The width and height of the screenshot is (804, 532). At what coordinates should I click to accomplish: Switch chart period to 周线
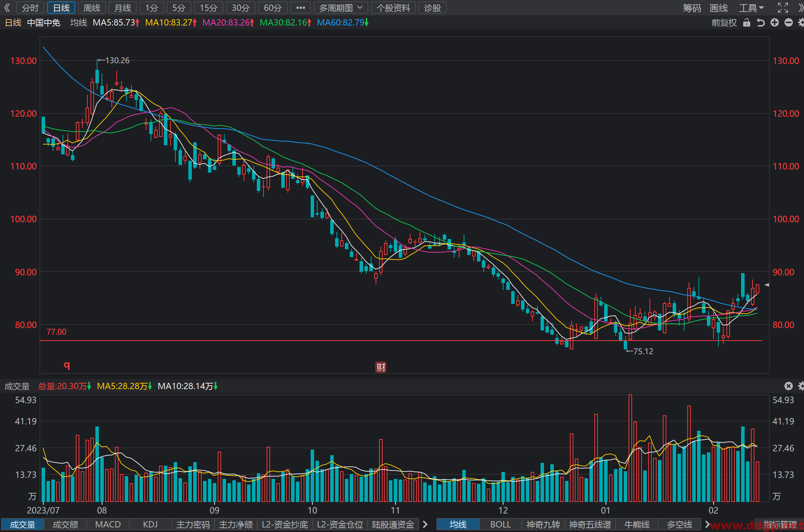coord(92,8)
